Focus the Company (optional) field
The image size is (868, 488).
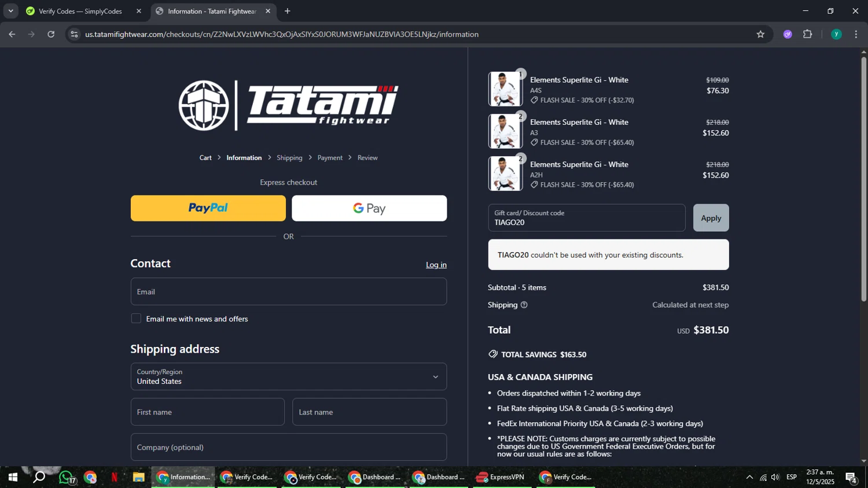[x=289, y=447]
